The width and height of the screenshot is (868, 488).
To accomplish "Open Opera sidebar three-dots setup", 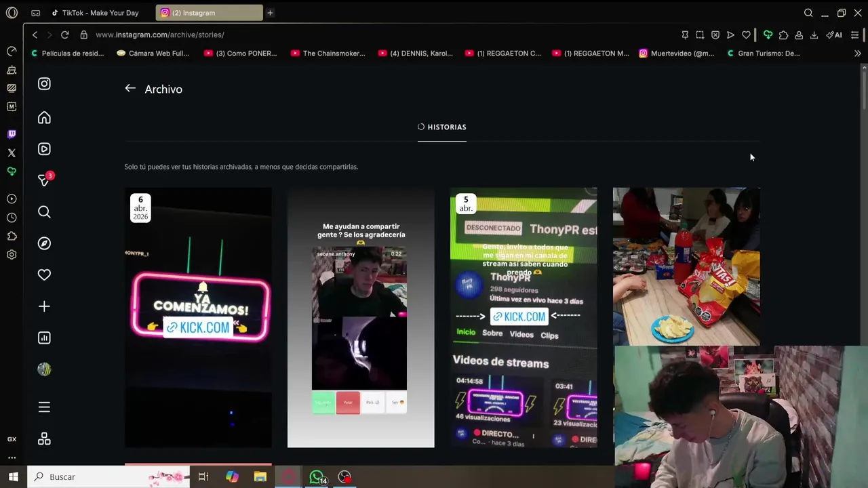I will click(12, 458).
